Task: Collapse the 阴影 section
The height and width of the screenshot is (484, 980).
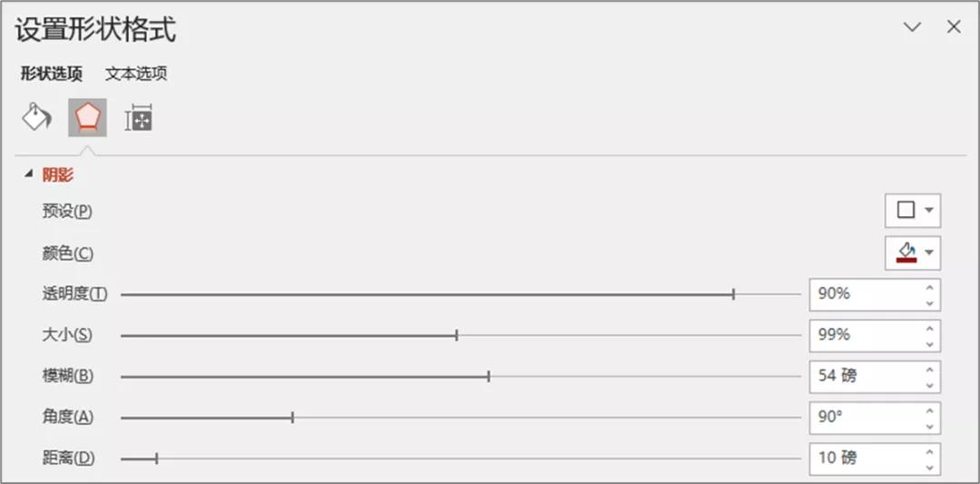Action: (28, 174)
